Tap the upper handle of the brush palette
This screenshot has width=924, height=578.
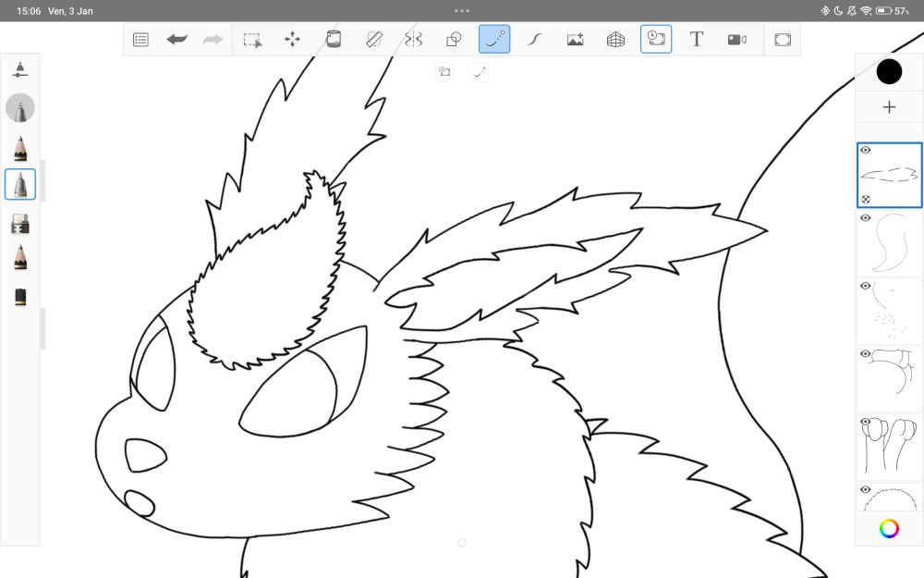[x=43, y=180]
